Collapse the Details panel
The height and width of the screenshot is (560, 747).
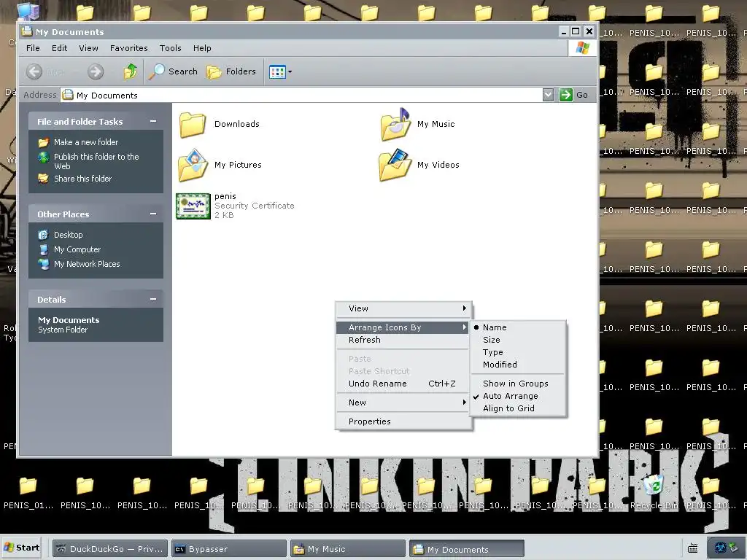coord(153,299)
